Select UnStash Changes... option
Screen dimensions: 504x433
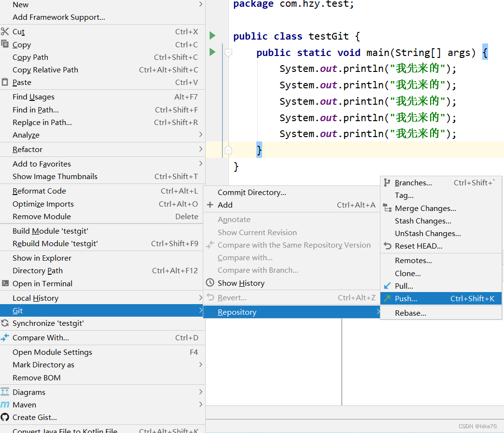441,233
